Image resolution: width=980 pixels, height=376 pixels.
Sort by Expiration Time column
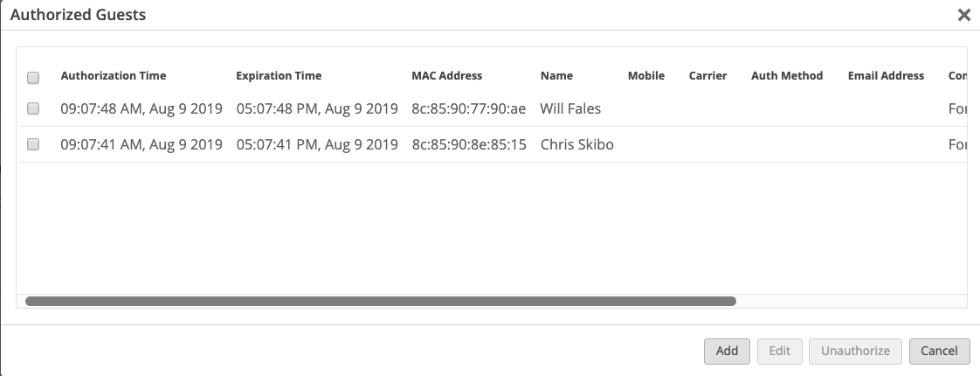(279, 76)
